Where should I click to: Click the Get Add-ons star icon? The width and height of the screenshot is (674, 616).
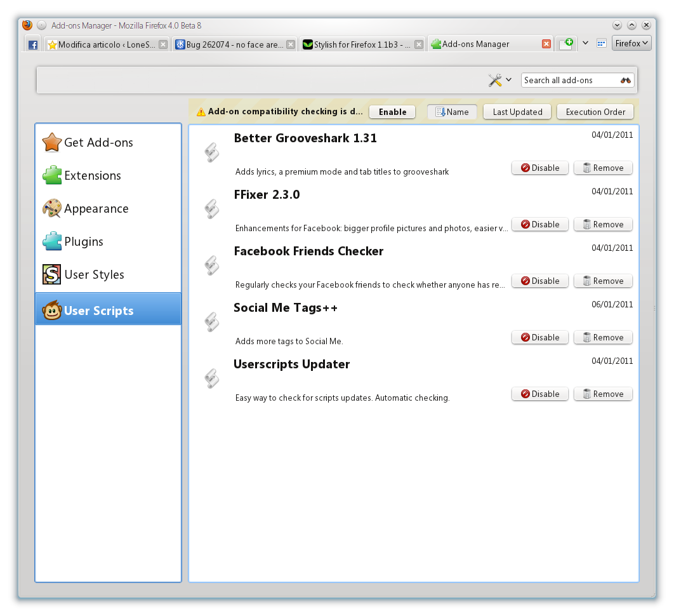tap(51, 142)
